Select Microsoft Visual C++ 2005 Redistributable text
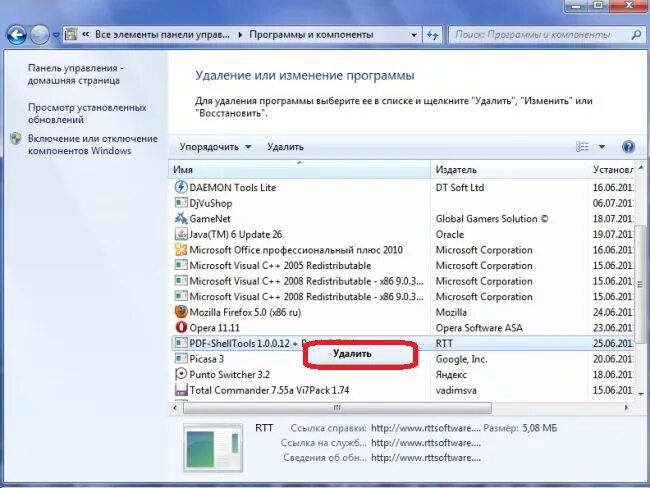The image size is (650, 488). [280, 265]
